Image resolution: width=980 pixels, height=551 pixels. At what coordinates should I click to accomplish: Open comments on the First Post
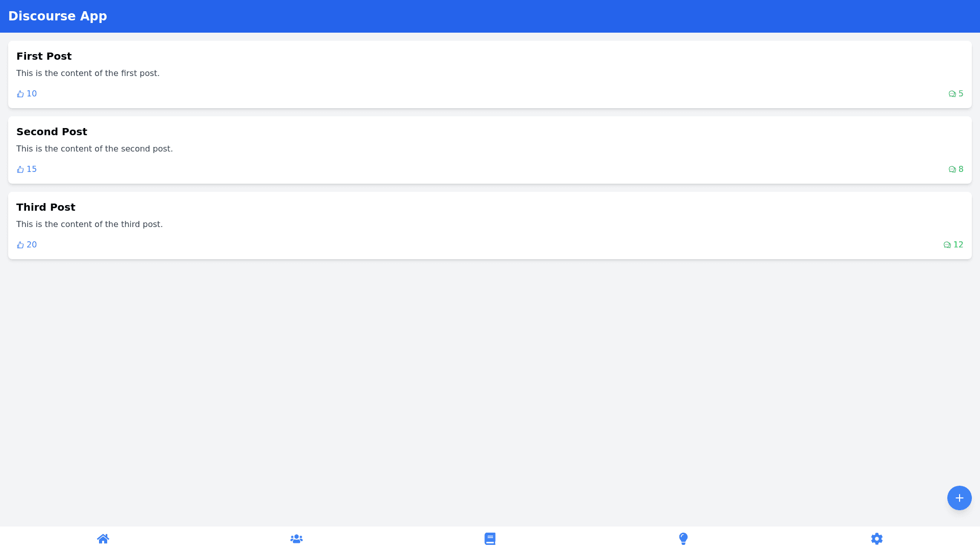point(952,94)
